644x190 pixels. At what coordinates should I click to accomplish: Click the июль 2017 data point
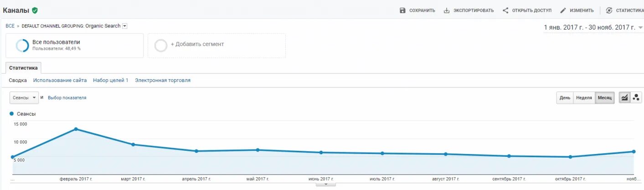382,153
